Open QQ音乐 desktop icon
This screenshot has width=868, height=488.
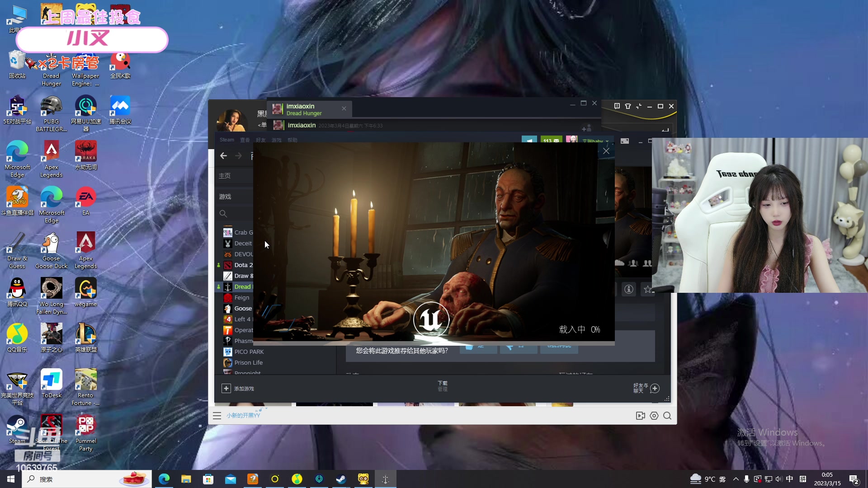pyautogui.click(x=17, y=338)
